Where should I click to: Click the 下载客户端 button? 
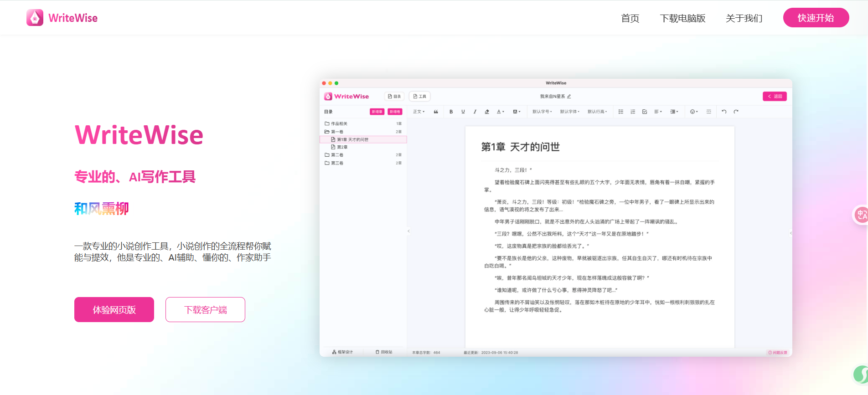tap(205, 310)
